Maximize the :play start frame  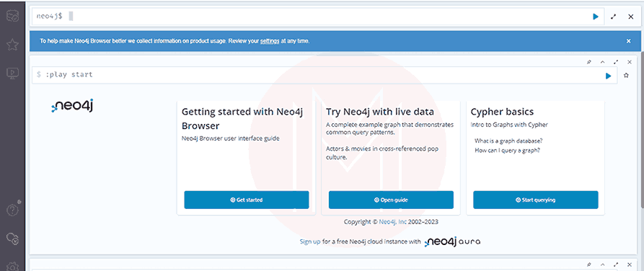point(616,62)
